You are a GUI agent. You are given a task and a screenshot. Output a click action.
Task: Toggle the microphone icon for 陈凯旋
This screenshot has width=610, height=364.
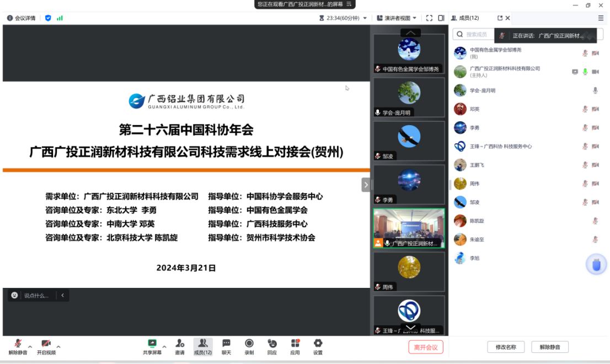point(595,221)
